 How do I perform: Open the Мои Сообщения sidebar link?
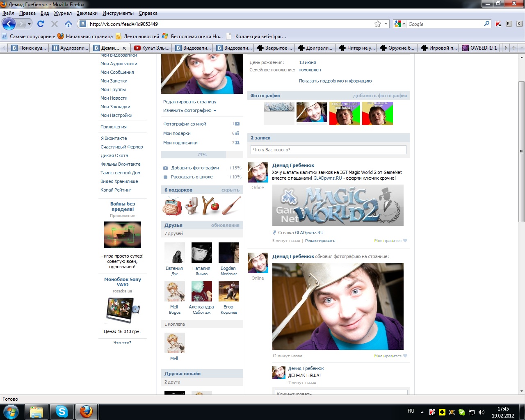click(117, 72)
